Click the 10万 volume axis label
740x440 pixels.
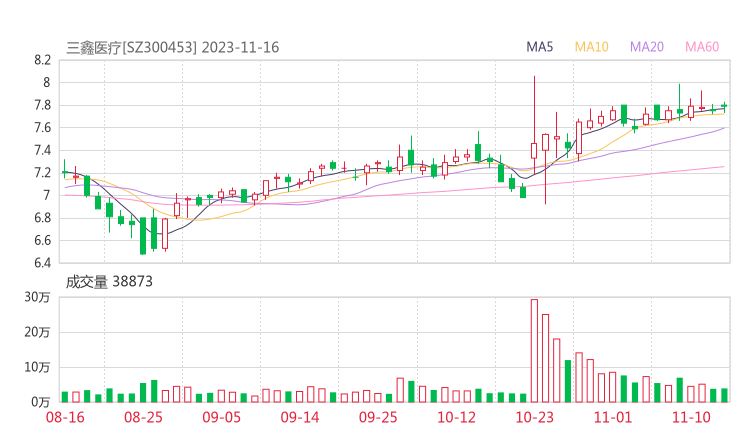(x=37, y=367)
